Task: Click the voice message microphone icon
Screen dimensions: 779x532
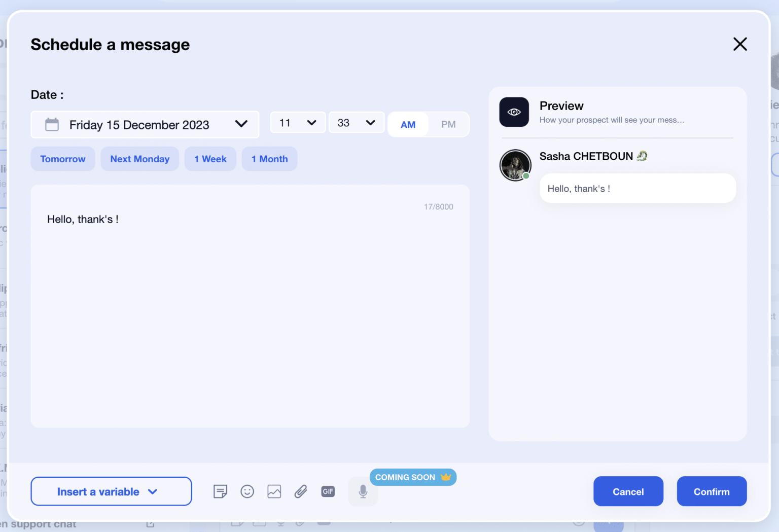Action: click(363, 491)
